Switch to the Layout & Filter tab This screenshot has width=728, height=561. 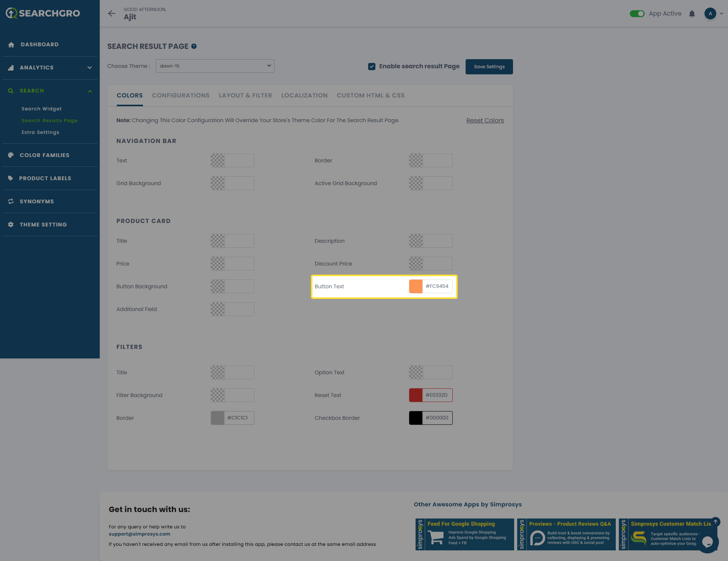(245, 96)
